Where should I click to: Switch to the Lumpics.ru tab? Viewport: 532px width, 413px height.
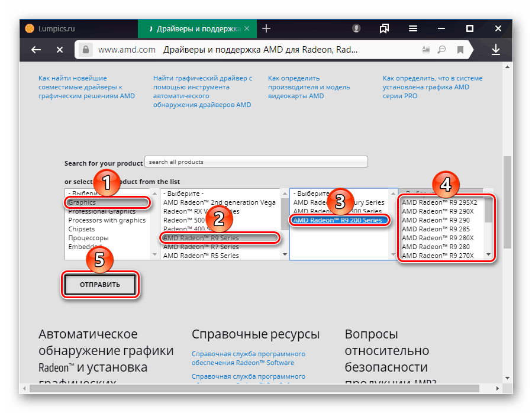[x=79, y=28]
